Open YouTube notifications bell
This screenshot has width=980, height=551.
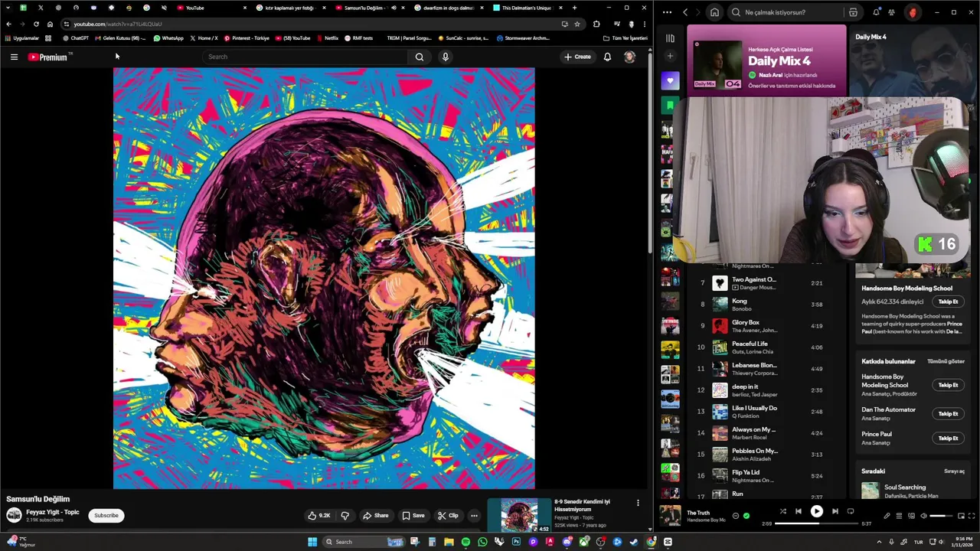coord(607,57)
